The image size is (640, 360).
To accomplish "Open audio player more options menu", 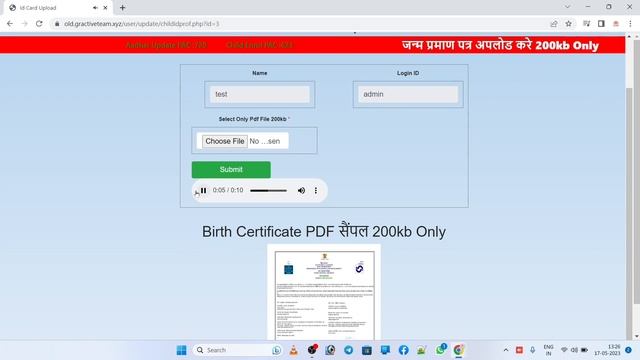I will pyautogui.click(x=316, y=190).
